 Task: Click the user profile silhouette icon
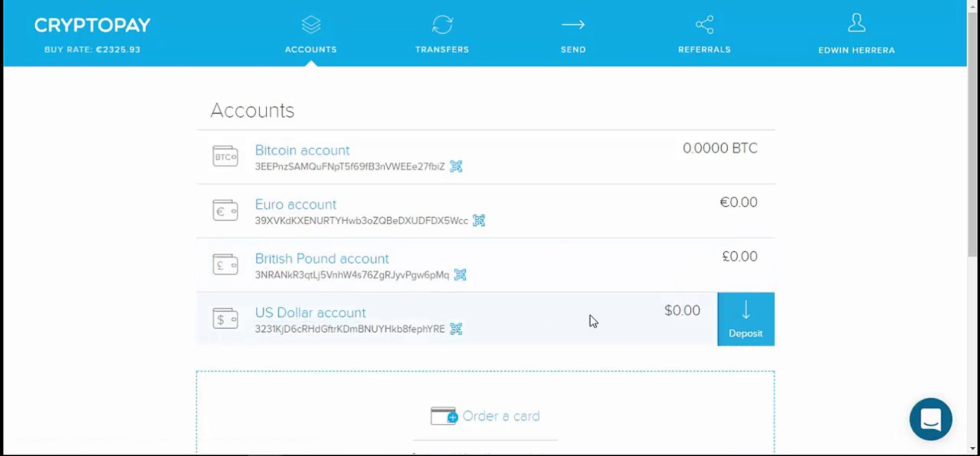tap(856, 23)
